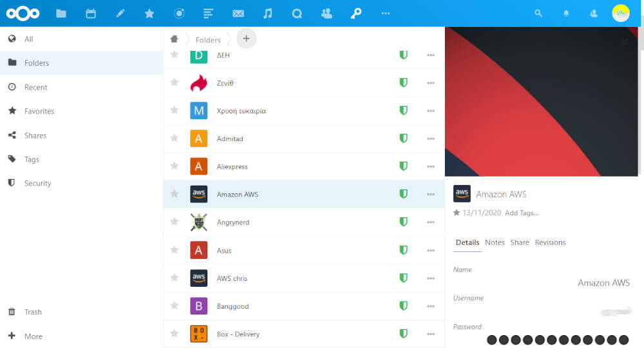Toggle favorite star for Angrynerd
This screenshot has height=348, width=644.
coord(174,222)
